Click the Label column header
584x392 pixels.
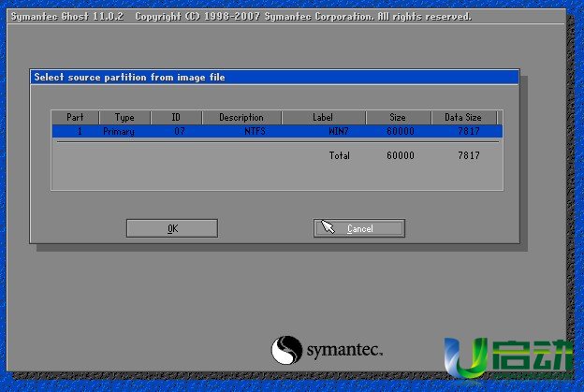[323, 117]
